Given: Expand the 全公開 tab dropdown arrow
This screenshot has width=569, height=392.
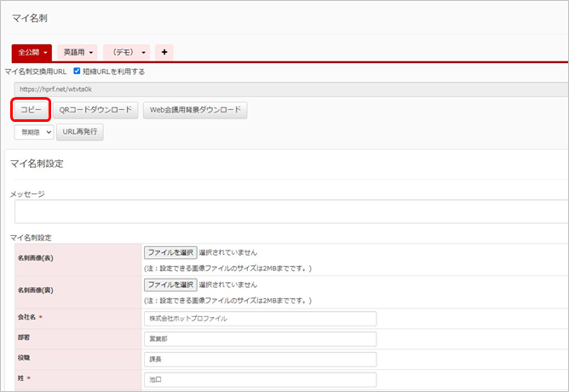Looking at the screenshot, I should tap(45, 53).
